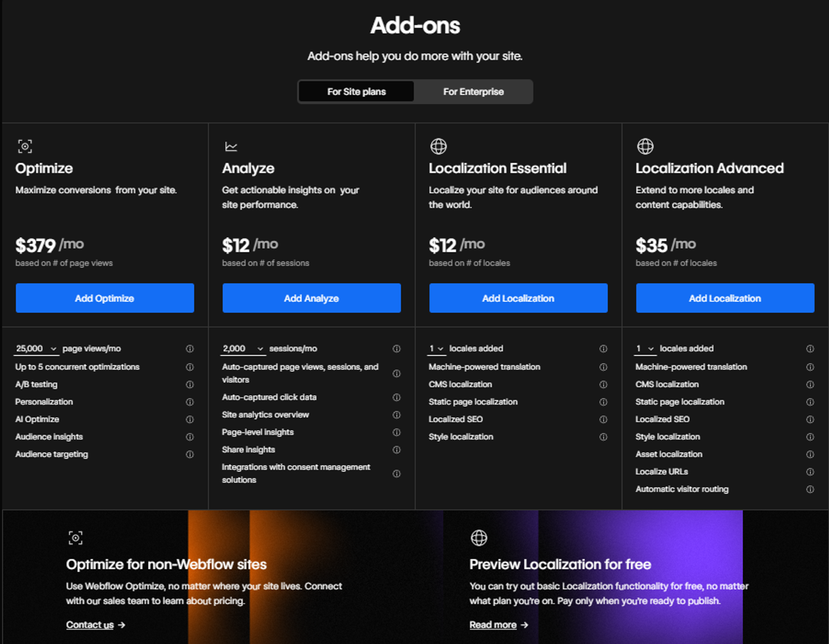Click info icon for Asset localization
The height and width of the screenshot is (644, 829).
810,454
